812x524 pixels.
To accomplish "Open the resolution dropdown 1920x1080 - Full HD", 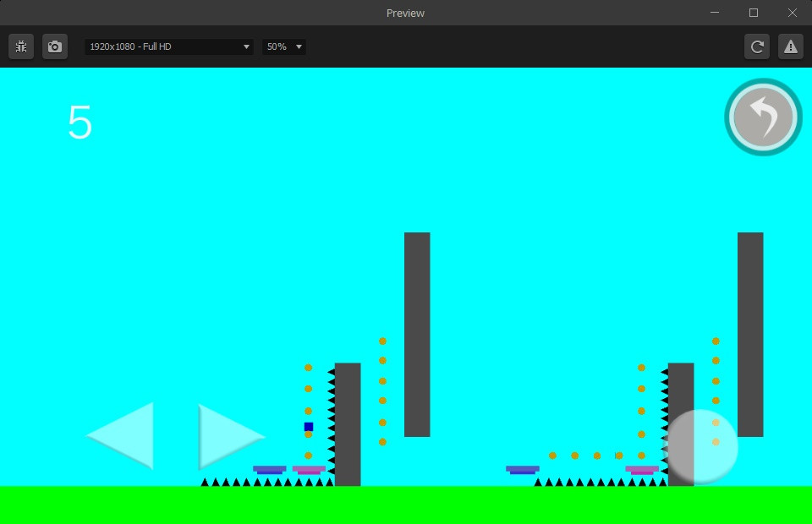I will (x=169, y=46).
